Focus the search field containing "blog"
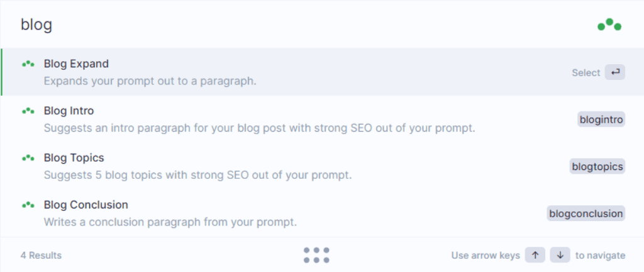Screen dimensions: 644x272 point(304,25)
